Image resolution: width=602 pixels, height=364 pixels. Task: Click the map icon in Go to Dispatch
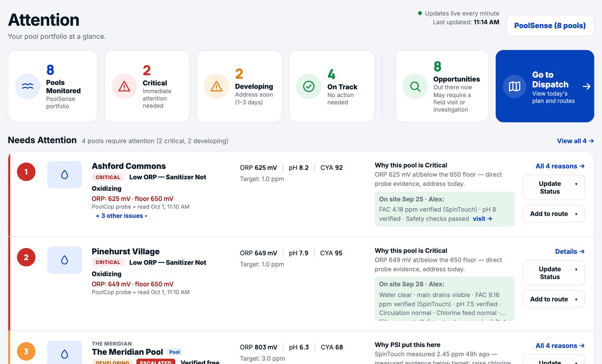[515, 86]
